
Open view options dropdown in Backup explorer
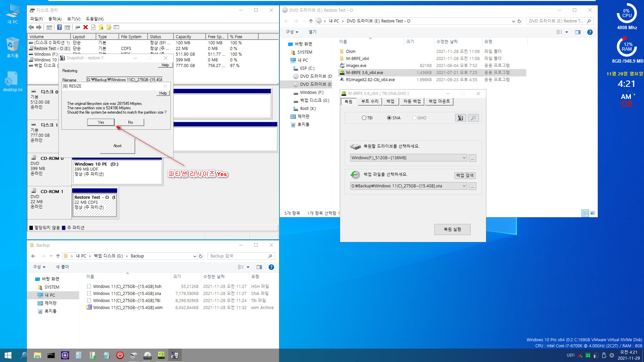tap(248, 267)
